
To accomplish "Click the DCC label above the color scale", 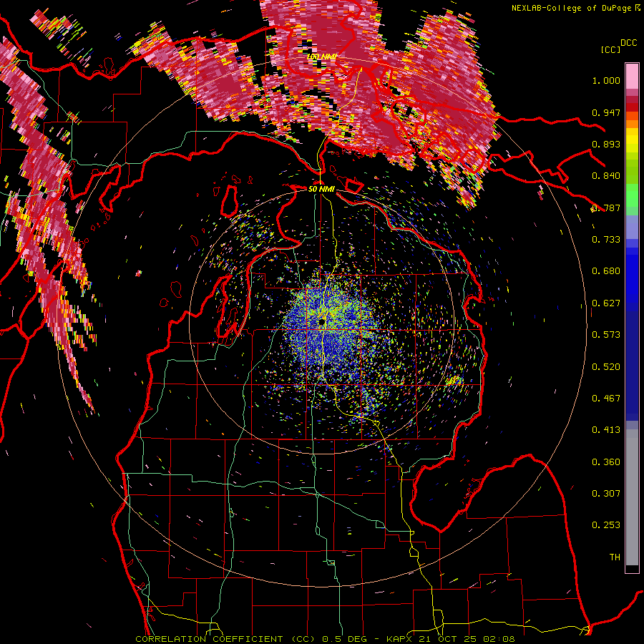I will pyautogui.click(x=629, y=43).
